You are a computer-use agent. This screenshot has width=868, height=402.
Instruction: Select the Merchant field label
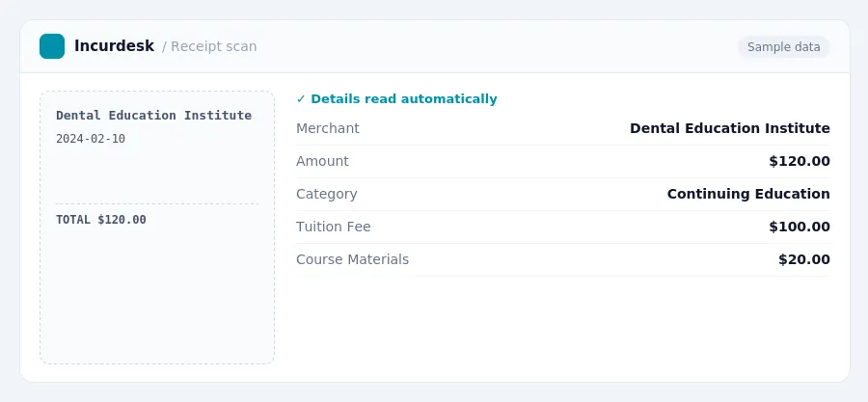(328, 128)
